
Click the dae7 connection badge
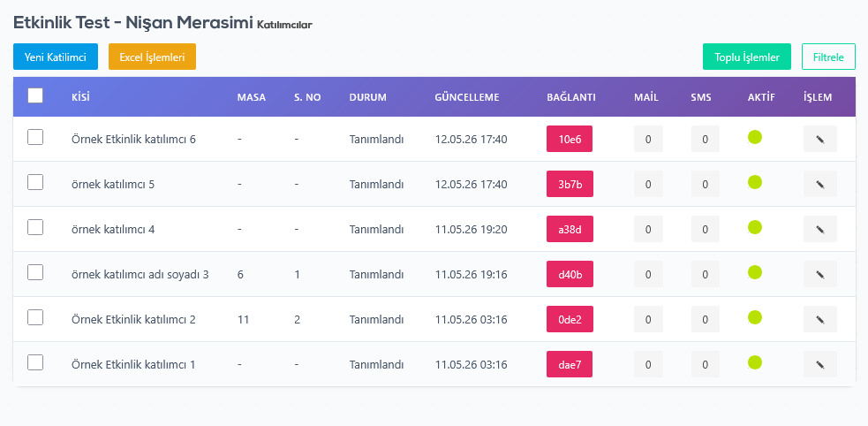tap(570, 364)
